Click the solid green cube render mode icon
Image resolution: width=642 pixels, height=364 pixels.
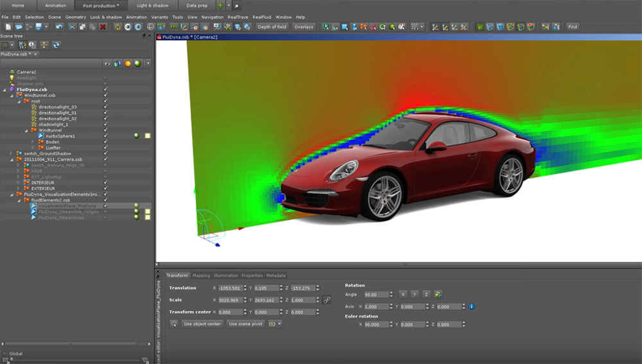(480, 27)
